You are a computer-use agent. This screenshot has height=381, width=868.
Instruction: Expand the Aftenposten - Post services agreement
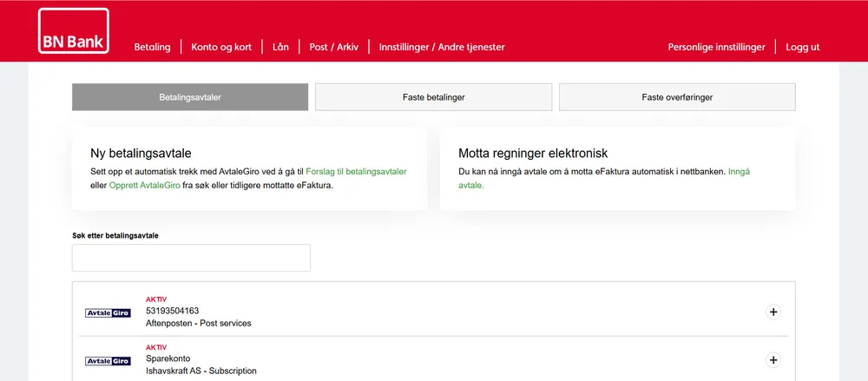773,312
